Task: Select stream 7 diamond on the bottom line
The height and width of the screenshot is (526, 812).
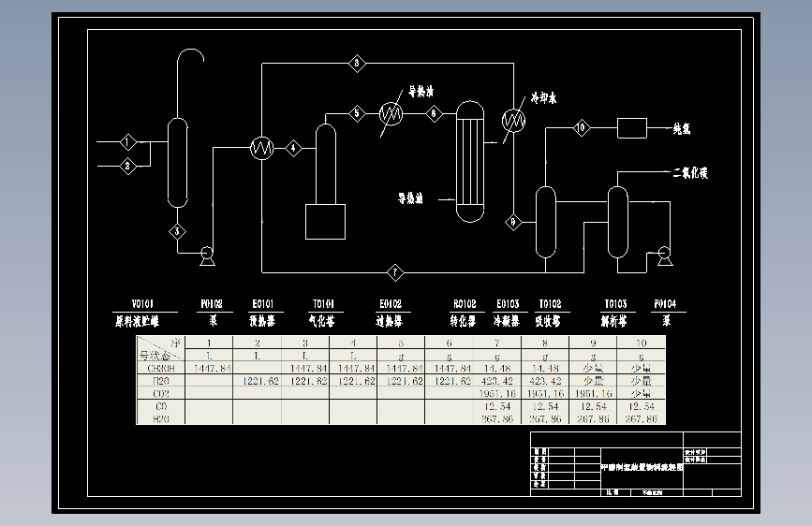Action: click(395, 272)
